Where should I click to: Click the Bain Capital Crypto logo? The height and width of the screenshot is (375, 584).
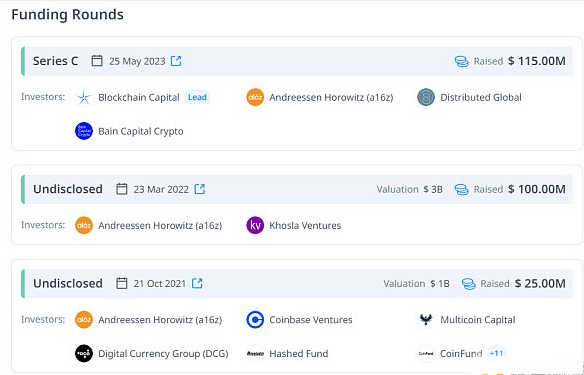click(x=84, y=131)
